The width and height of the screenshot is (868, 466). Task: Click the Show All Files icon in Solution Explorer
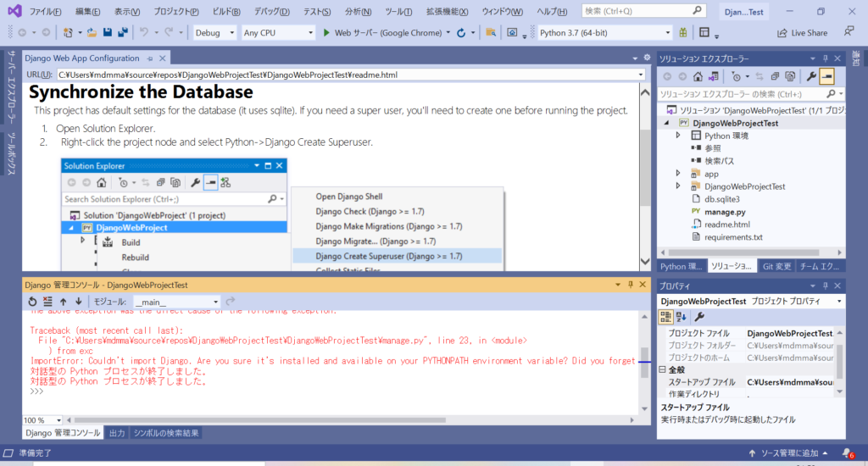point(790,76)
